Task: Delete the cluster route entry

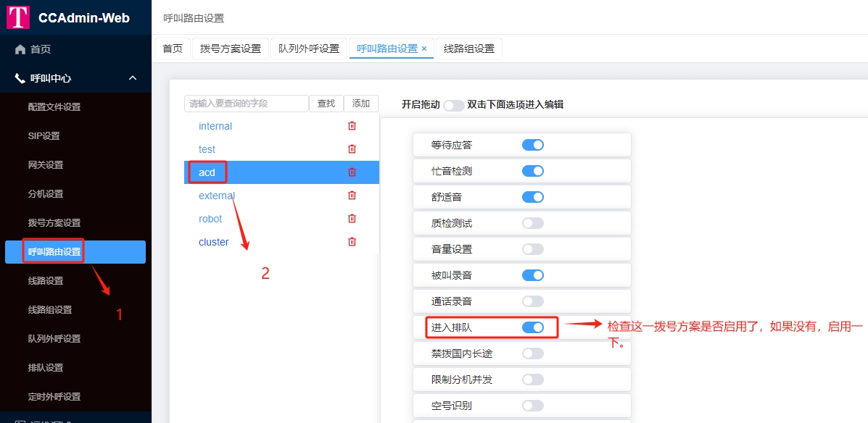Action: [x=352, y=242]
